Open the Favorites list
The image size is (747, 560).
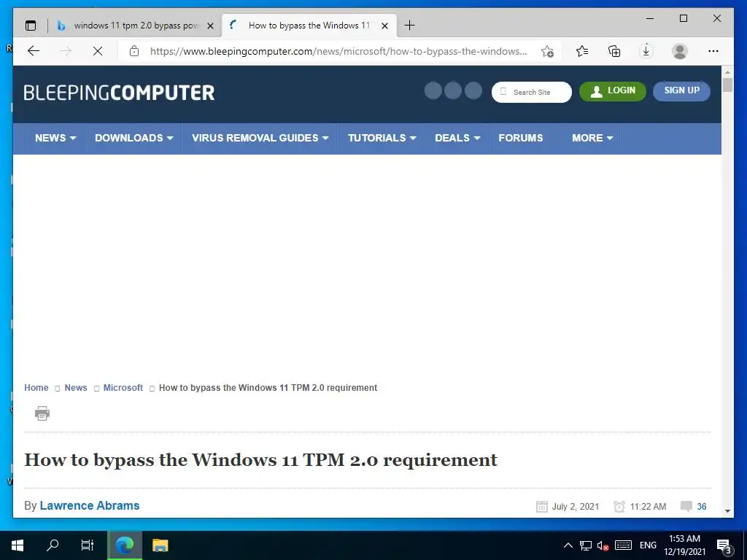click(x=582, y=51)
